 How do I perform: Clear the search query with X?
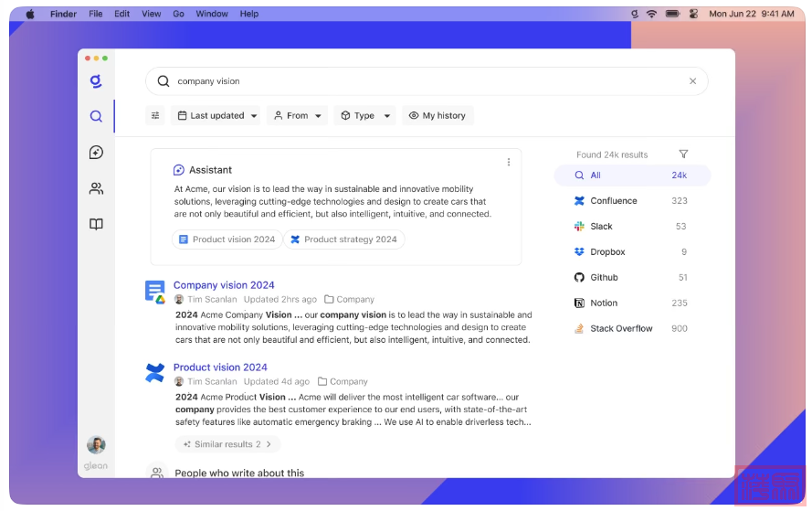coord(692,81)
